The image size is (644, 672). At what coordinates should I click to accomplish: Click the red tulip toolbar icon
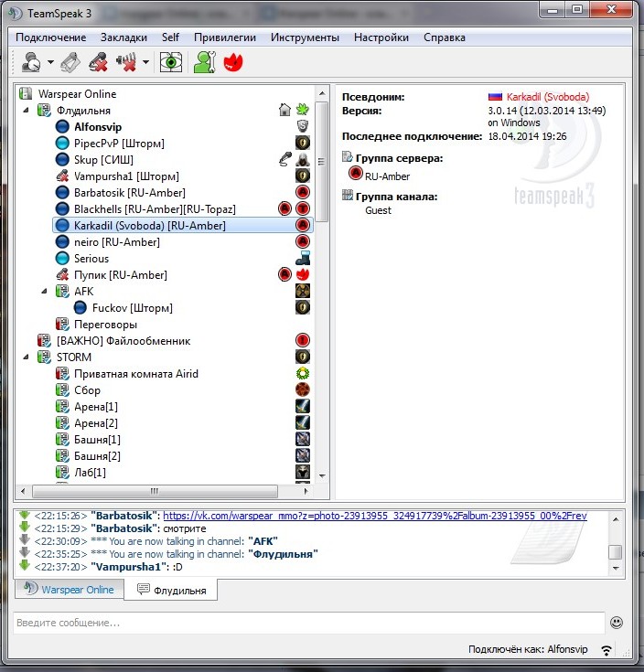(x=233, y=62)
